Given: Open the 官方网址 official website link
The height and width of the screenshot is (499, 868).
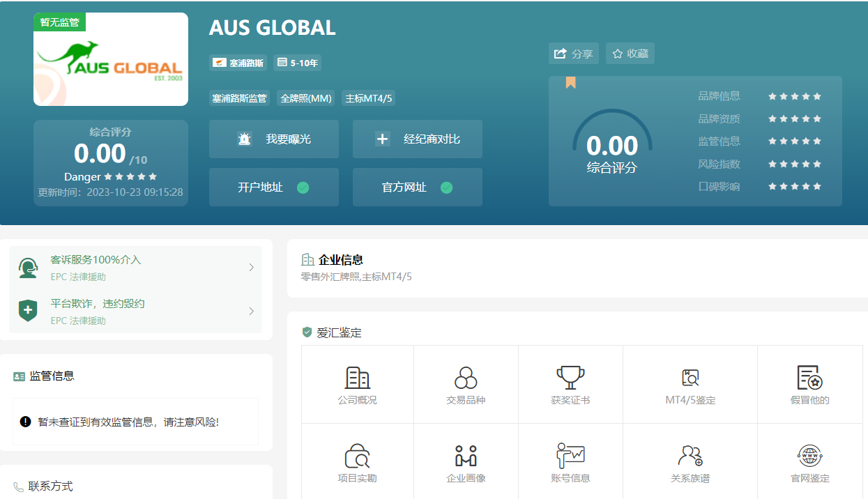Looking at the screenshot, I should pos(417,187).
